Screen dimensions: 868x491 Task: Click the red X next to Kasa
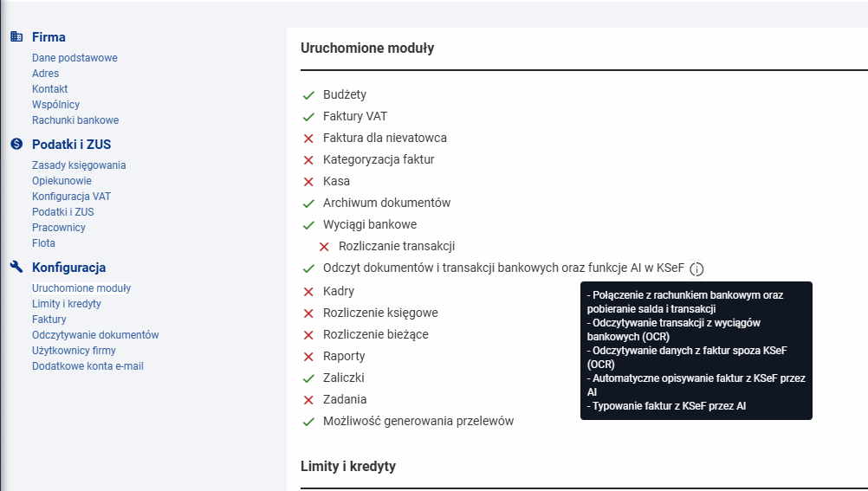click(308, 182)
